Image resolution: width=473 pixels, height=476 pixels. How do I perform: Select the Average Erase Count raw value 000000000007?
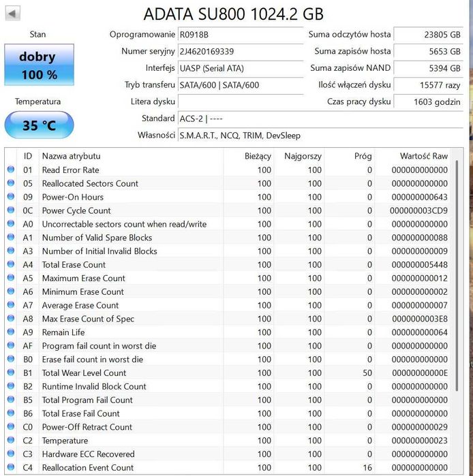point(420,305)
